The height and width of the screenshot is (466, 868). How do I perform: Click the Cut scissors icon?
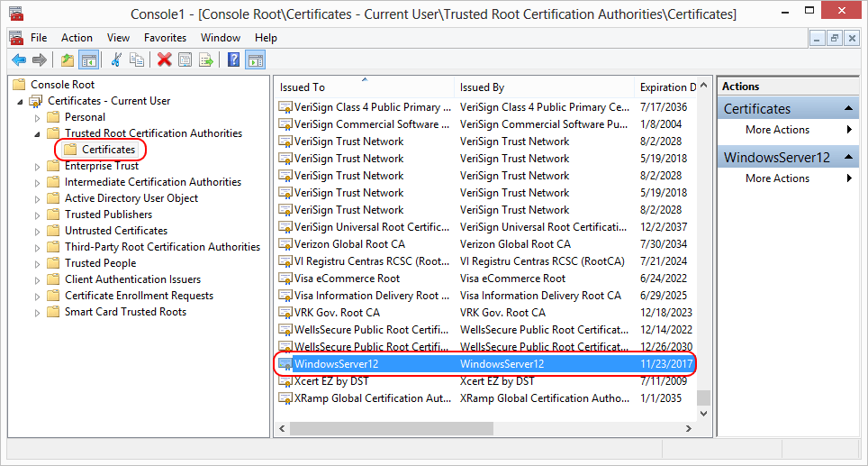(115, 60)
